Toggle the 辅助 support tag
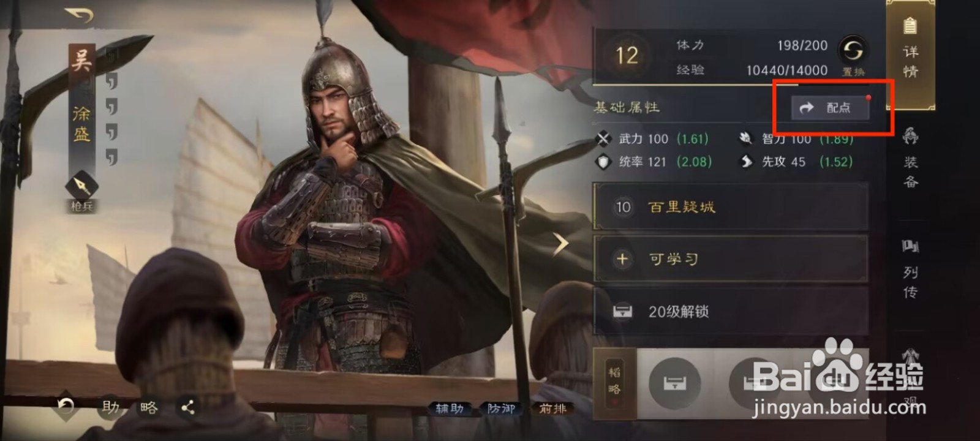 coord(449,409)
